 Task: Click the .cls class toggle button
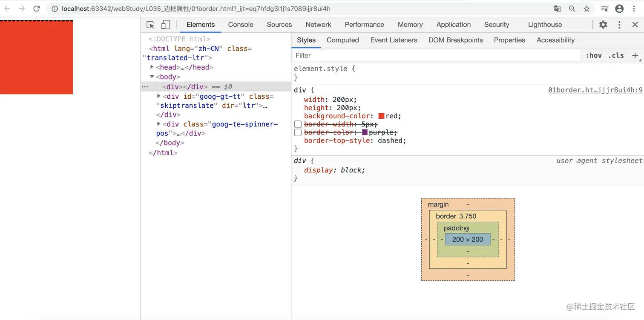[x=616, y=55]
